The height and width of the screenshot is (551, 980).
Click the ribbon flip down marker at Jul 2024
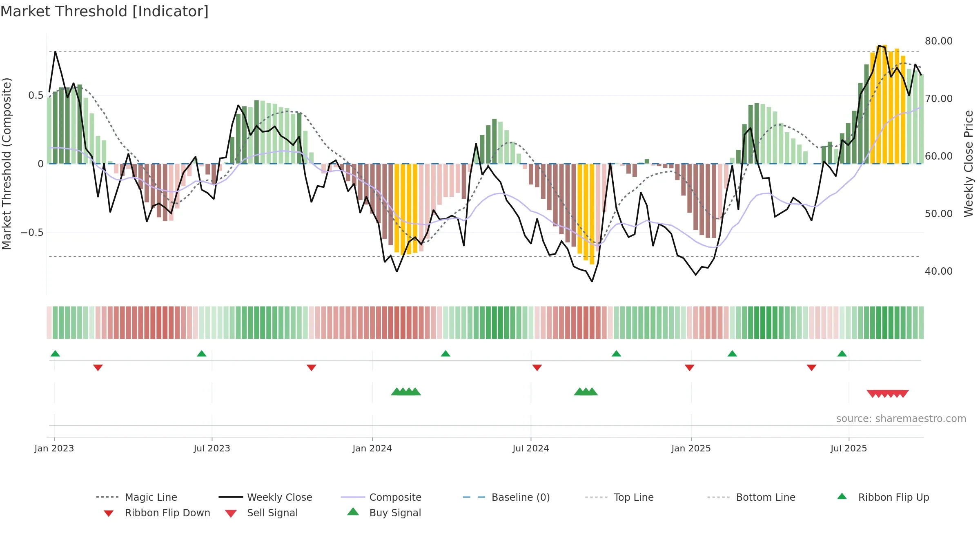(x=537, y=368)
